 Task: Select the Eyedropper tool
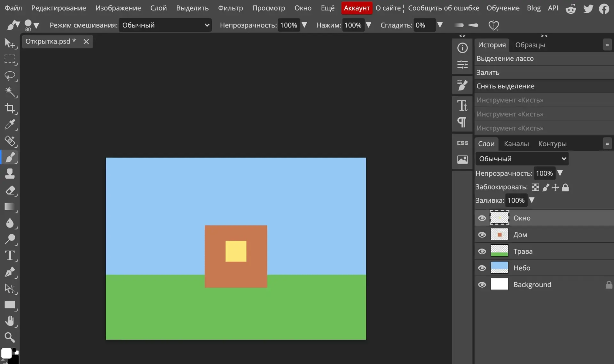(x=10, y=125)
